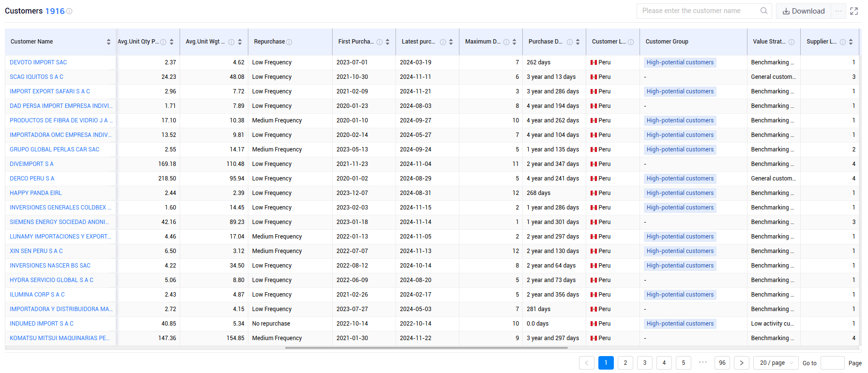Sort by Supplier L. column
The width and height of the screenshot is (868, 373).
[x=851, y=42]
